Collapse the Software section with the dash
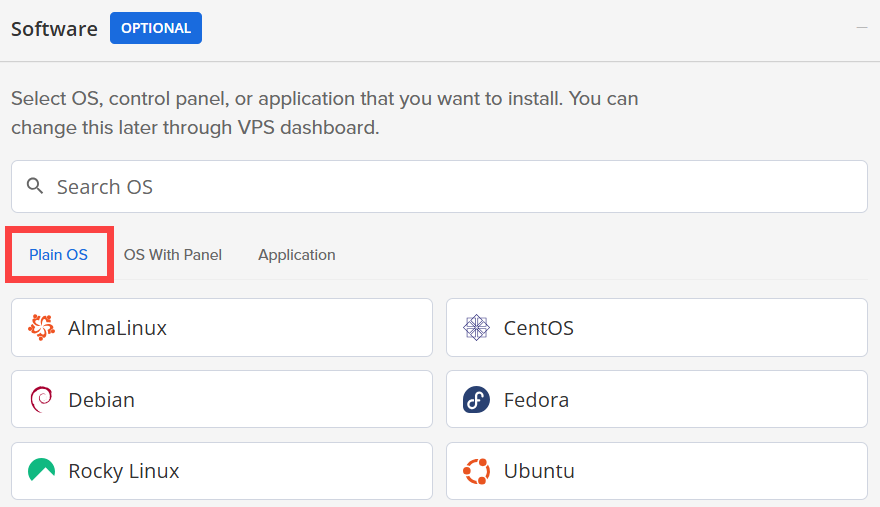This screenshot has height=507, width=880. [861, 28]
